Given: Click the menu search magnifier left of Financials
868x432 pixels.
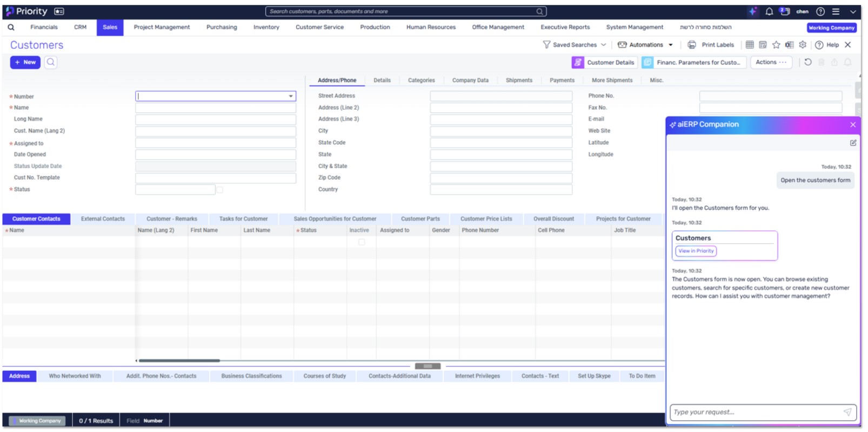Looking at the screenshot, I should (11, 27).
